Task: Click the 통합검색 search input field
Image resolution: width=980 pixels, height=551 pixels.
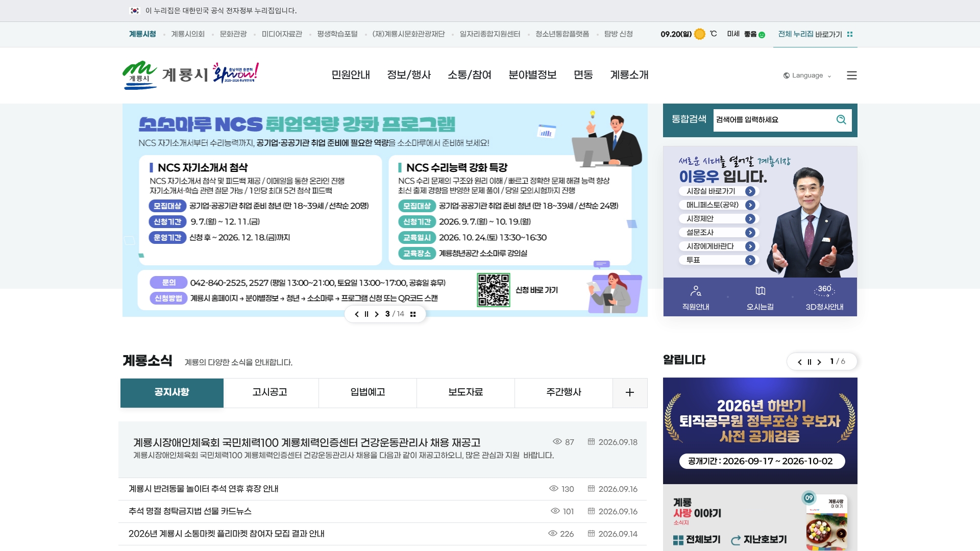Action: 773,120
